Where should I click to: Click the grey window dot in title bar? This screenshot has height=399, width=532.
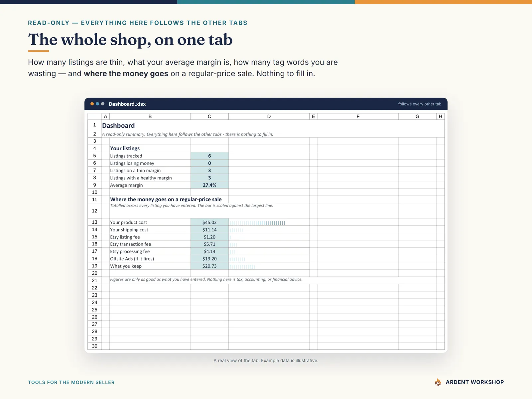[103, 104]
